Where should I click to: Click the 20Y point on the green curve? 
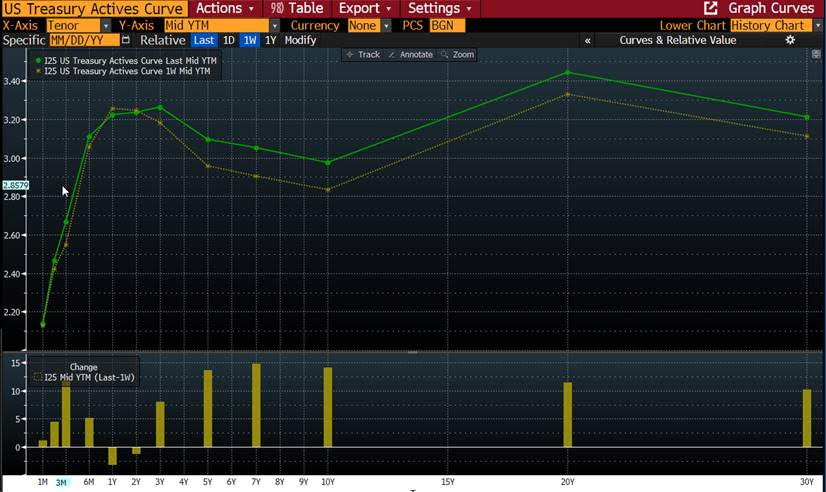(x=567, y=73)
